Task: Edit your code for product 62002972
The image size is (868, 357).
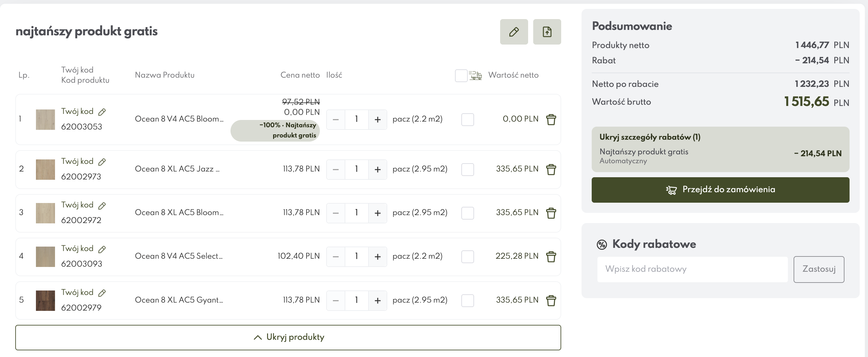Action: 102,205
